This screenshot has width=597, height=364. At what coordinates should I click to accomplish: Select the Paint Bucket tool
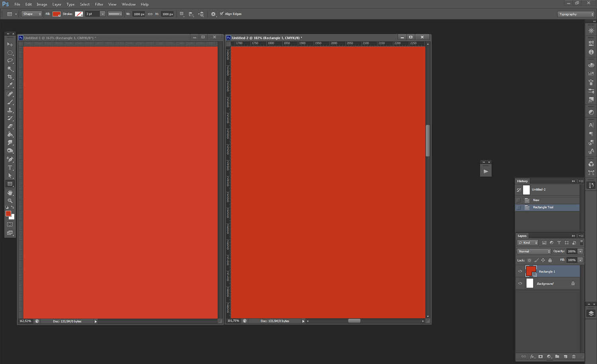coord(10,134)
